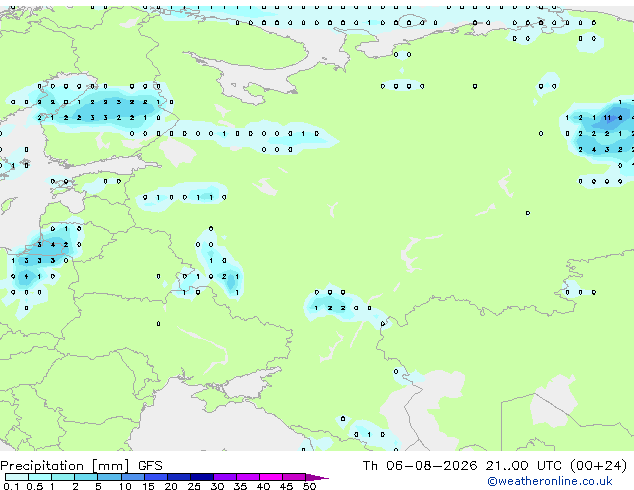The height and width of the screenshot is (490, 634).
Task: Select the 25–30 mm legend color swatch
Action: pos(202,477)
